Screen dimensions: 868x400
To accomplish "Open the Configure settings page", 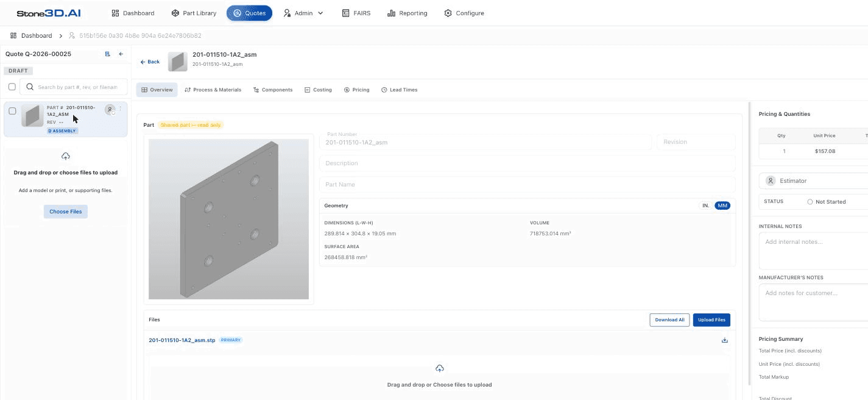I will point(464,13).
